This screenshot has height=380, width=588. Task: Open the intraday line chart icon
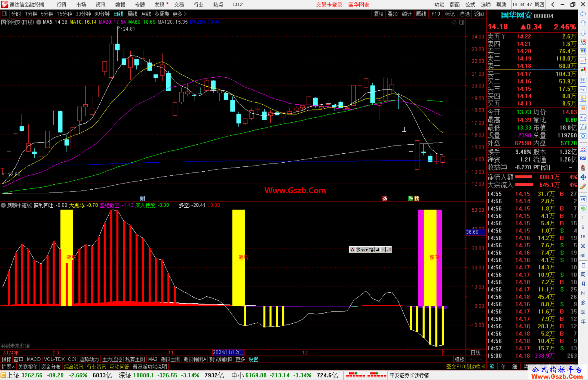(583, 61)
